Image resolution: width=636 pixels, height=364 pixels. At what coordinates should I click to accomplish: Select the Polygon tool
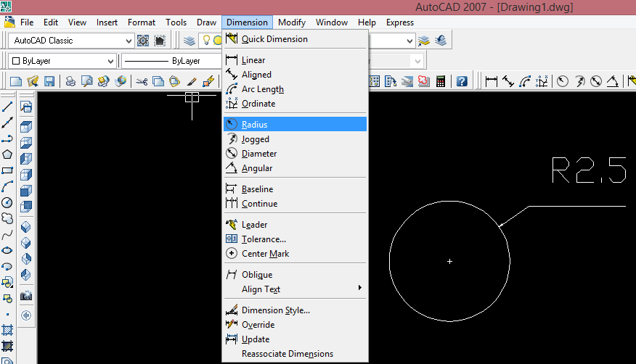(7, 154)
